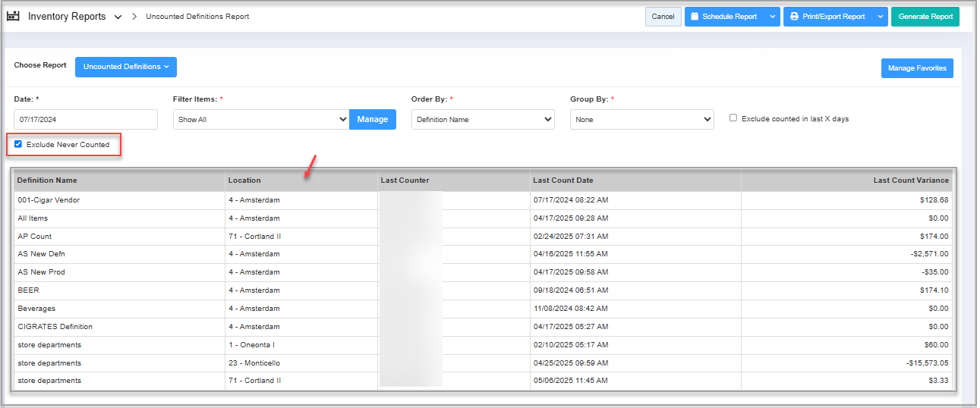Sort by Last Count Date column header
The image size is (980, 408).
tap(563, 180)
